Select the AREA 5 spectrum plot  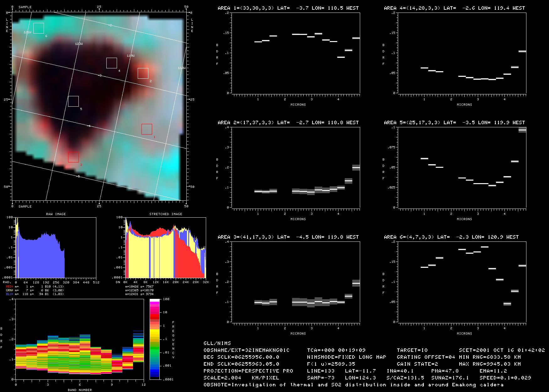(x=462, y=167)
